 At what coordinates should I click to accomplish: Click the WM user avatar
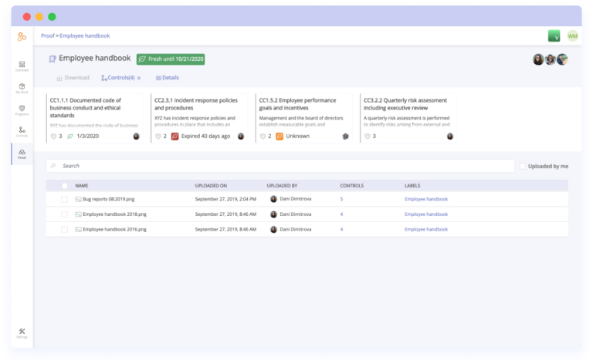(x=572, y=36)
